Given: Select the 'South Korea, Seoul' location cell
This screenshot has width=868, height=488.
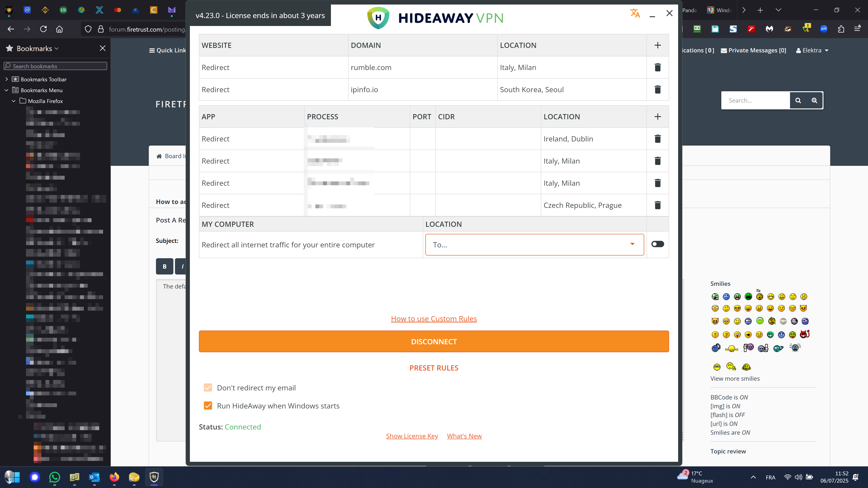Looking at the screenshot, I should pyautogui.click(x=571, y=90).
